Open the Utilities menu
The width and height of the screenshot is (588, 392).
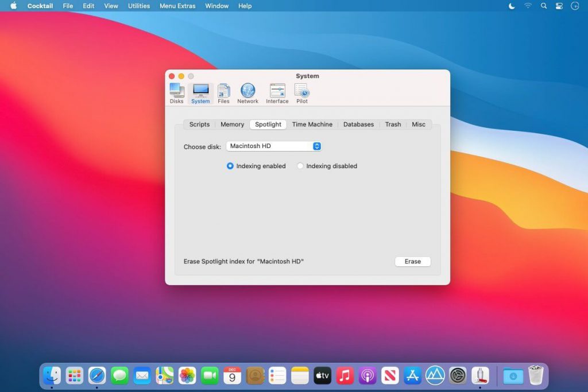tap(138, 6)
